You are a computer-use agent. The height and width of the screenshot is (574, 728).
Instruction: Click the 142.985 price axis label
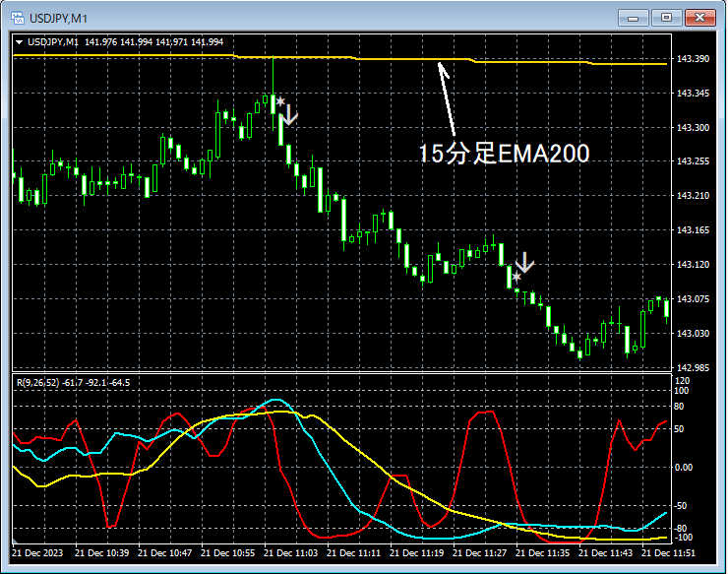pyautogui.click(x=693, y=367)
